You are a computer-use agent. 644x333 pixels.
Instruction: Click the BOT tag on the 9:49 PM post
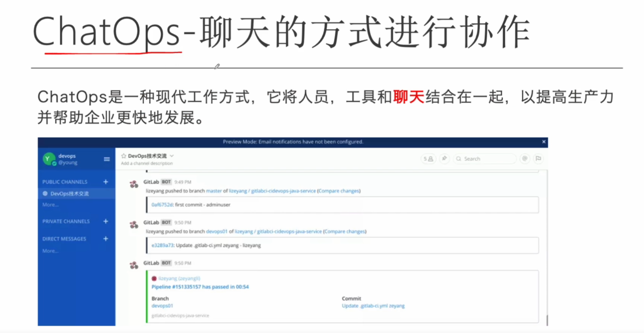coord(166,182)
